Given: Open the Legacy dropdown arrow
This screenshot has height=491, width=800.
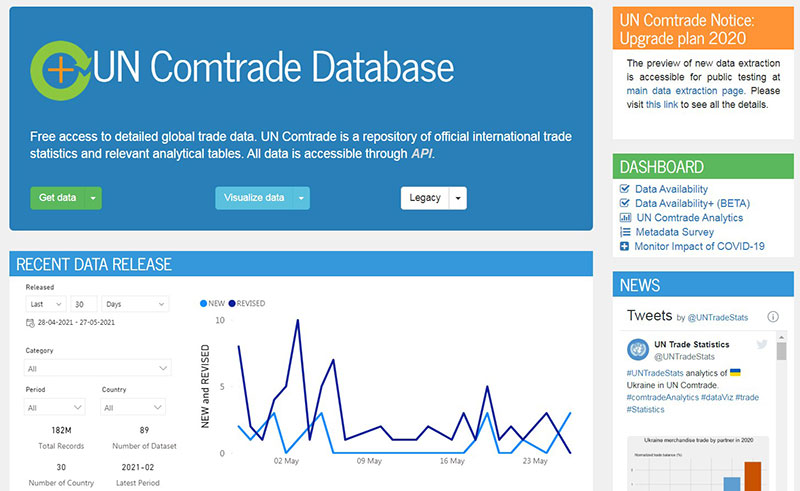Looking at the screenshot, I should tap(458, 198).
